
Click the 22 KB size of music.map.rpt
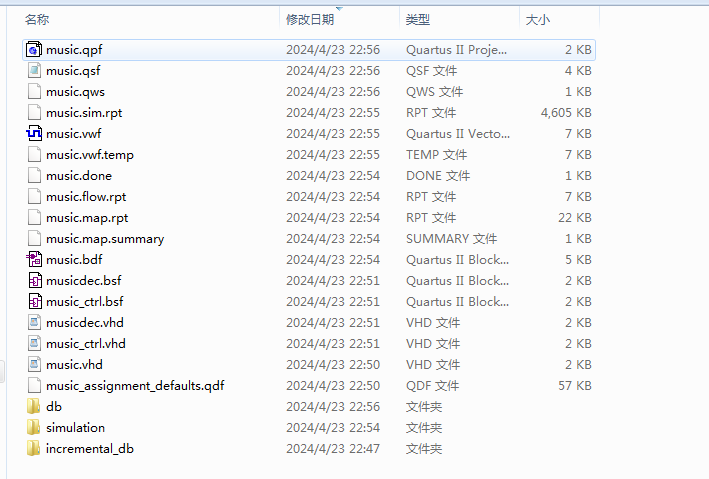[x=575, y=218]
